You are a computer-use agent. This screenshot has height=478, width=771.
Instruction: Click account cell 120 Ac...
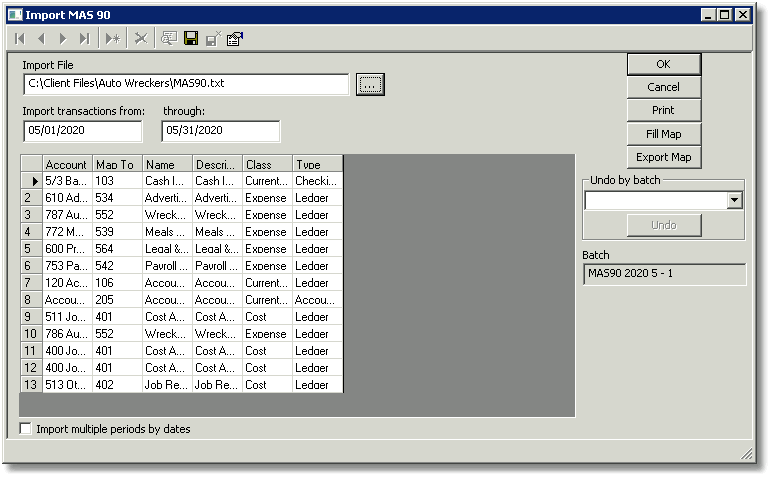[x=67, y=283]
